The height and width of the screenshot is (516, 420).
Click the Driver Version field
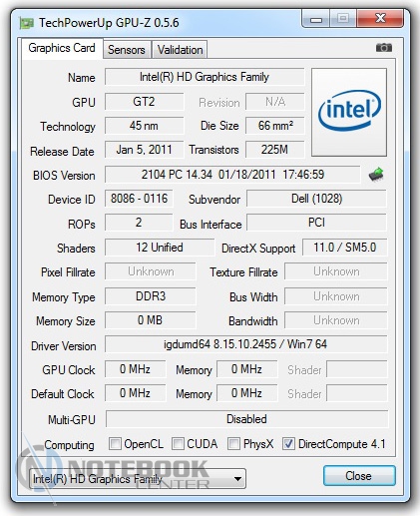point(246,344)
